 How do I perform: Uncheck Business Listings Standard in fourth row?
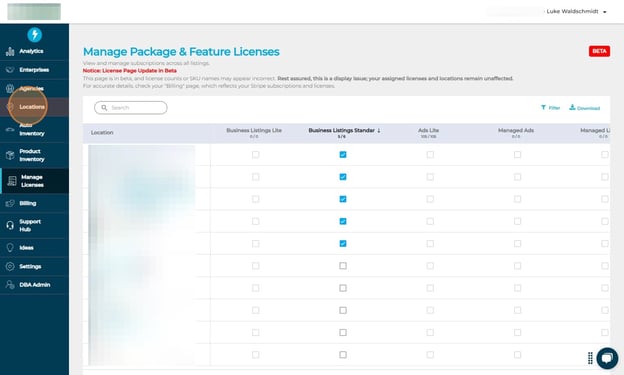click(343, 221)
